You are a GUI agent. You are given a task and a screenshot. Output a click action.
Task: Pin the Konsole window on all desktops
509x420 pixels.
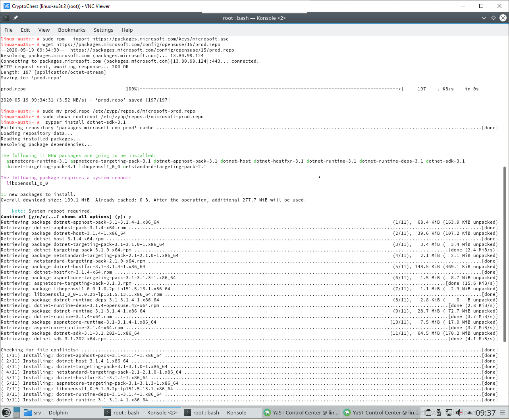tap(15, 18)
